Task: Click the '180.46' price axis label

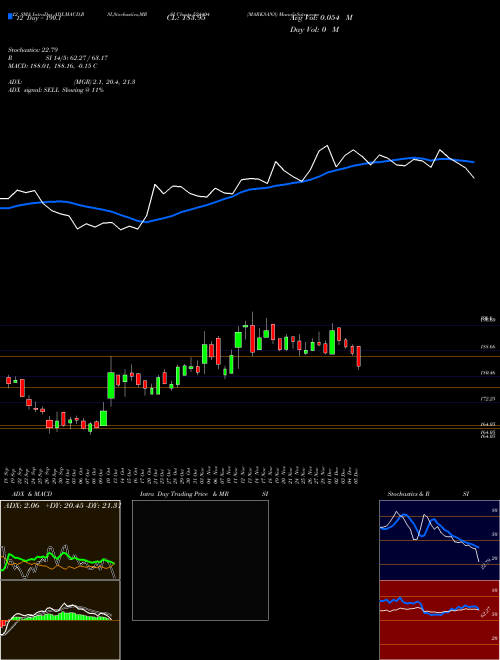Action: (487, 373)
